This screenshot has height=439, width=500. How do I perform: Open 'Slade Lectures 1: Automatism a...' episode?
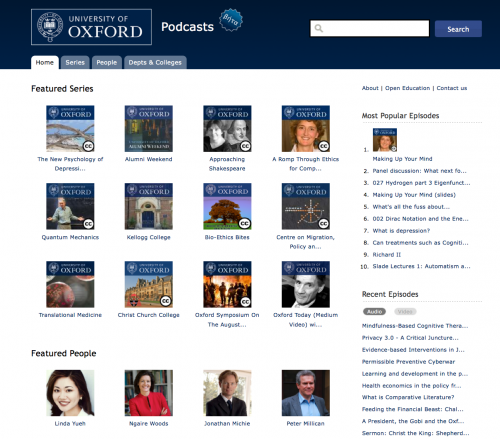coord(421,266)
